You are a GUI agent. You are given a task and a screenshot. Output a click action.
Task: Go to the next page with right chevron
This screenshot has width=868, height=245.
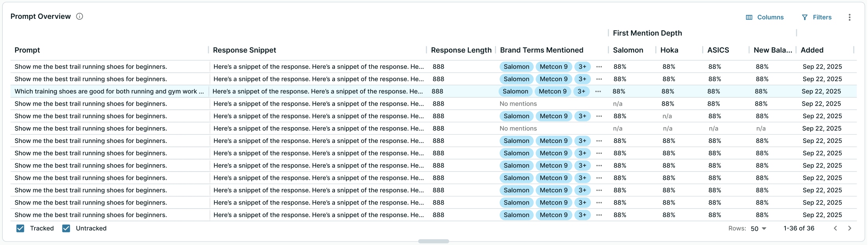(x=850, y=229)
